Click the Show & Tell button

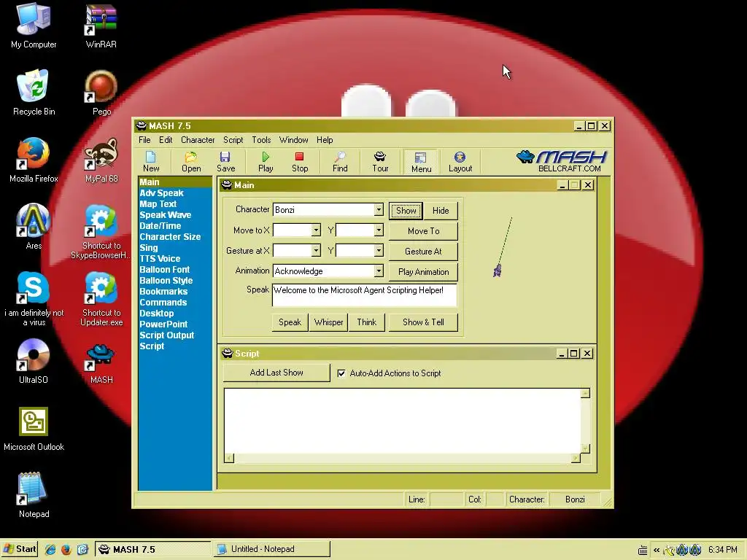(423, 322)
